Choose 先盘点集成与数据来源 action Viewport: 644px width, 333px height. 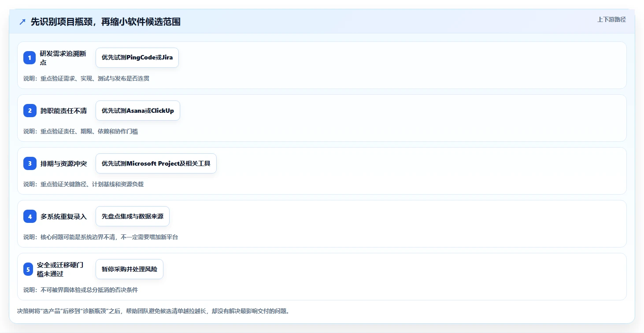133,216
